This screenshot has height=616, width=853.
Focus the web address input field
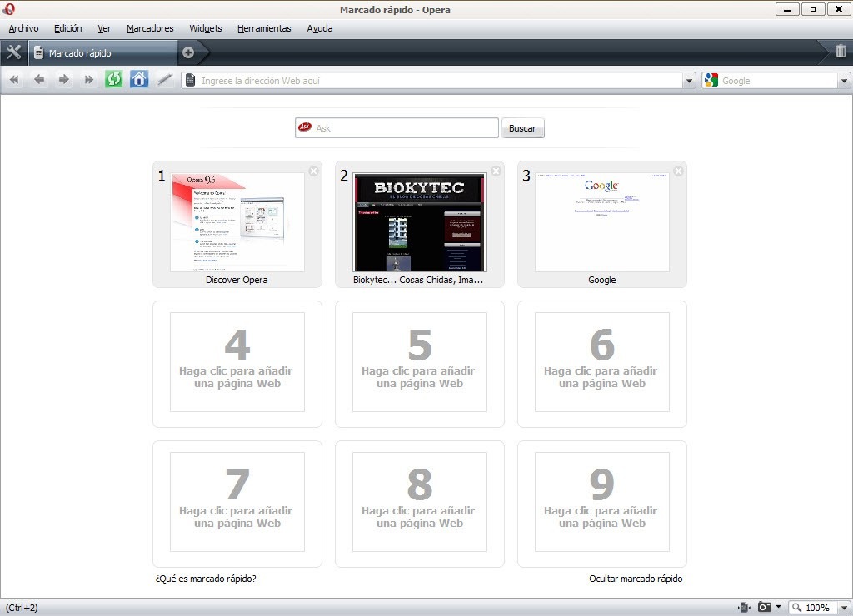(x=439, y=81)
